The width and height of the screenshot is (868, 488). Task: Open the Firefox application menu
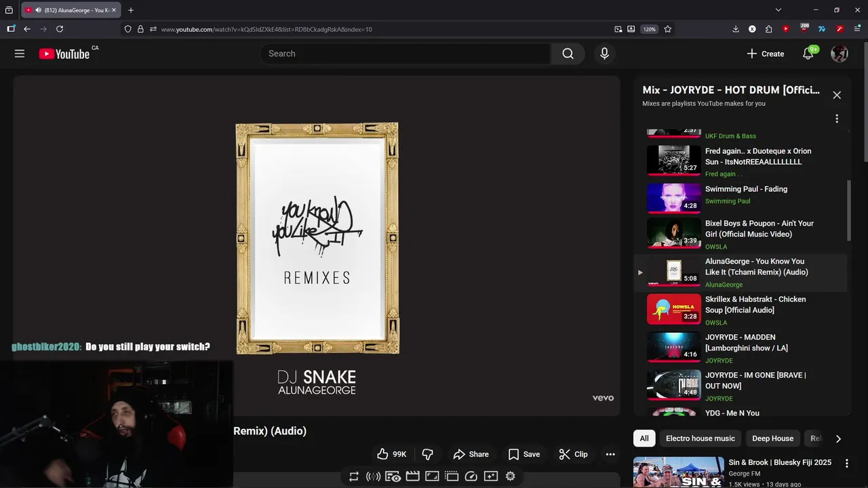(857, 29)
